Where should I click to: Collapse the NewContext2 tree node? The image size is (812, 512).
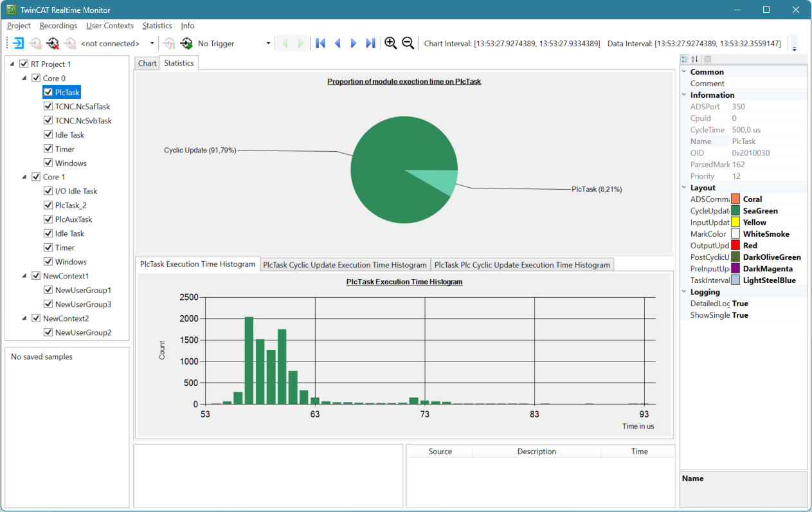25,318
